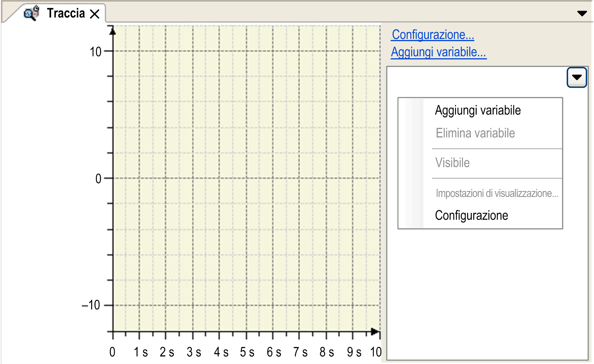Open the Configurazione... link
The width and height of the screenshot is (594, 364).
click(x=433, y=35)
